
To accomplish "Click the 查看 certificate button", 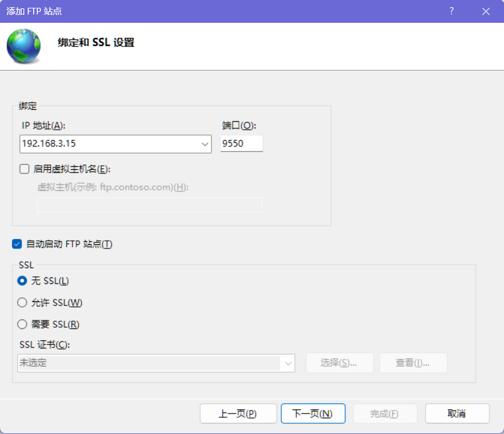I will click(x=413, y=363).
